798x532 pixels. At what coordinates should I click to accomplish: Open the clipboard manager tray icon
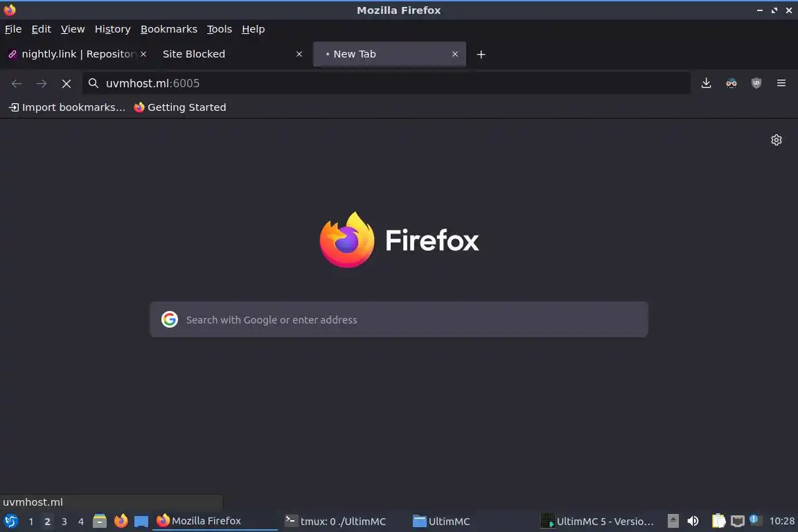pyautogui.click(x=718, y=521)
